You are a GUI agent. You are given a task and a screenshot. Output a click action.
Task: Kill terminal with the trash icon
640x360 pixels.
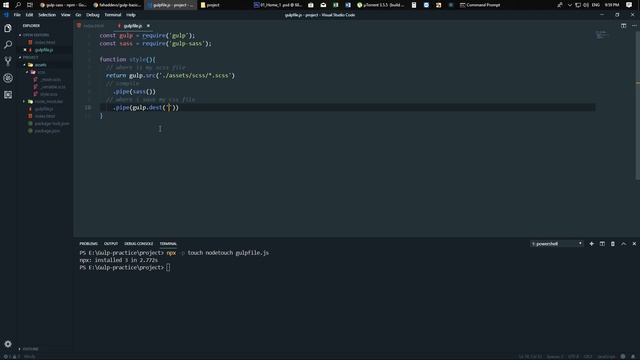(x=613, y=244)
